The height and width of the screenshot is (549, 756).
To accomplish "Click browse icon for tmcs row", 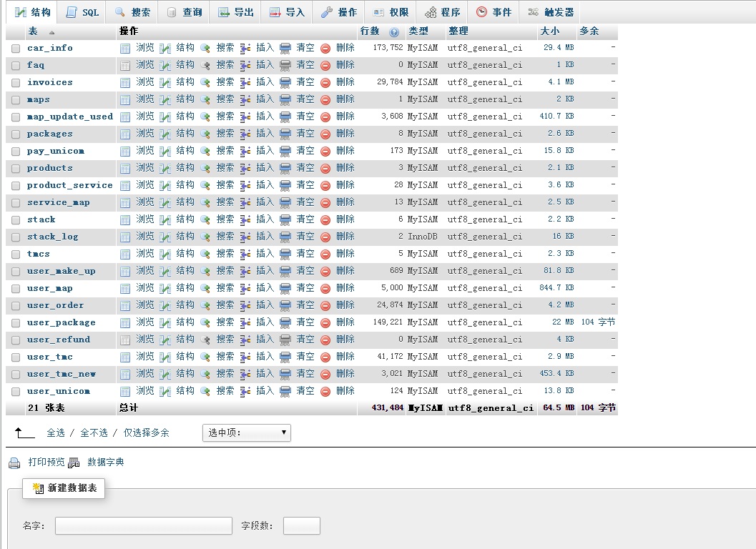I will (x=125, y=254).
